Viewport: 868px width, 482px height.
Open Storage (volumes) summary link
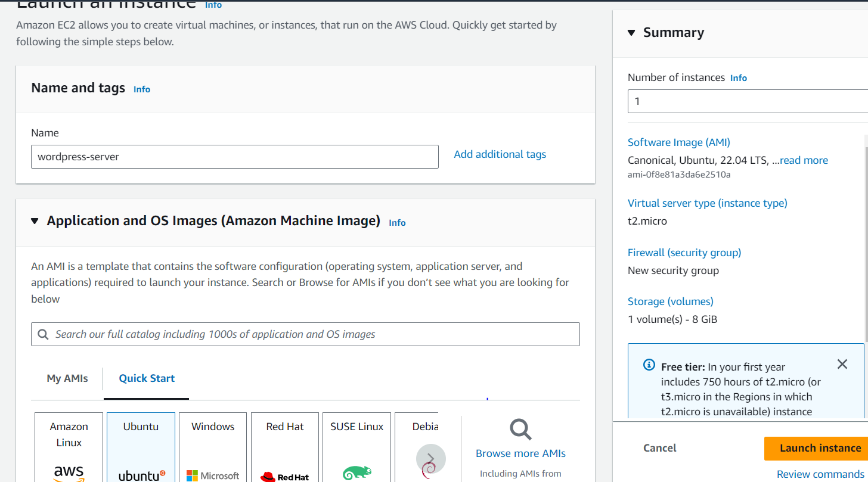[671, 301]
